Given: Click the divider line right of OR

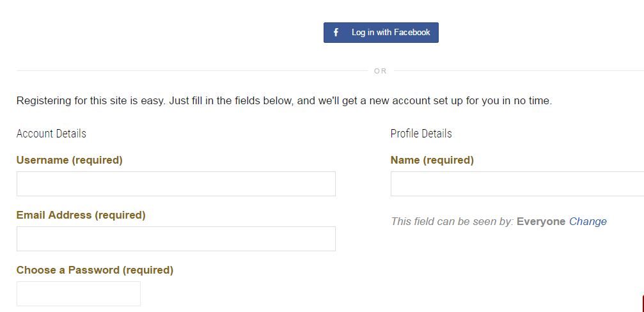Looking at the screenshot, I should (x=519, y=70).
